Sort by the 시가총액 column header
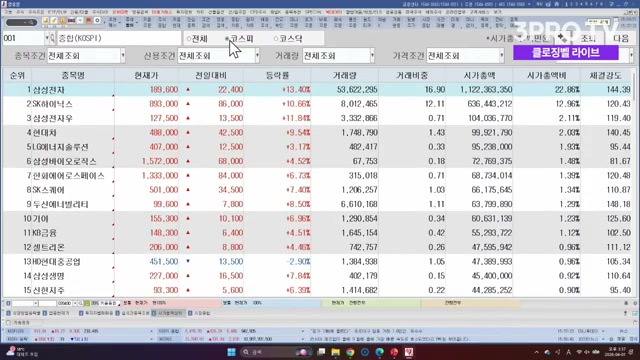Viewport: 640px width, 360px height. [x=479, y=76]
